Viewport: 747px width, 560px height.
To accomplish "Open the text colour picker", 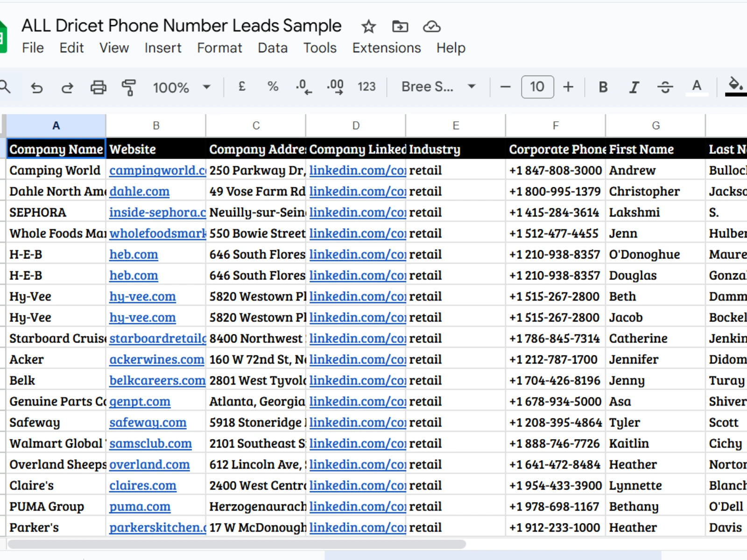I will coord(697,87).
